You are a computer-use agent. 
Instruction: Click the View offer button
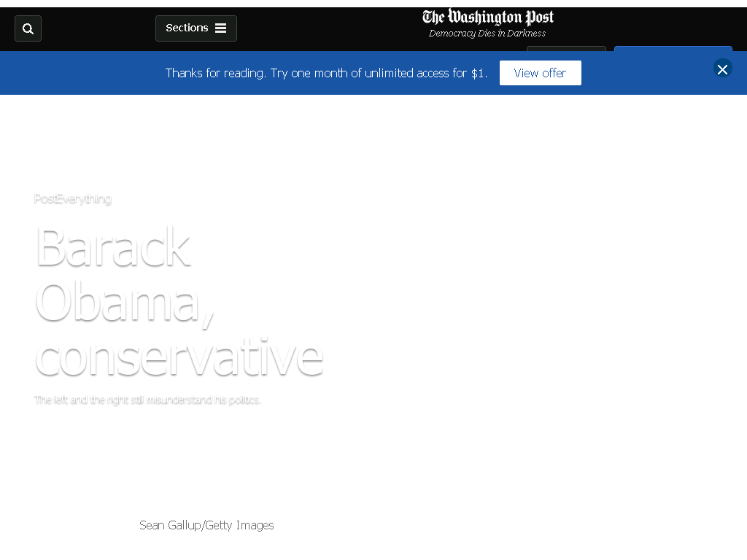[541, 73]
